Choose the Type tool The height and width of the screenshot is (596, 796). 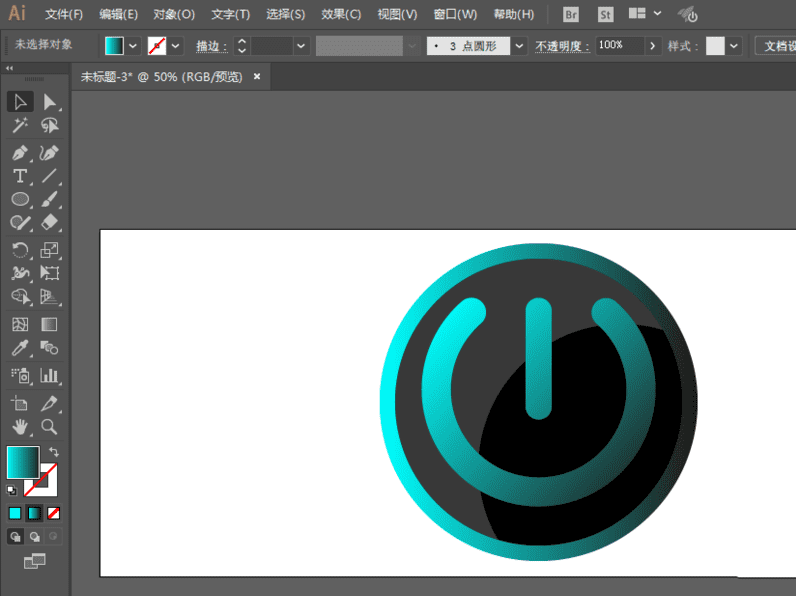point(20,176)
